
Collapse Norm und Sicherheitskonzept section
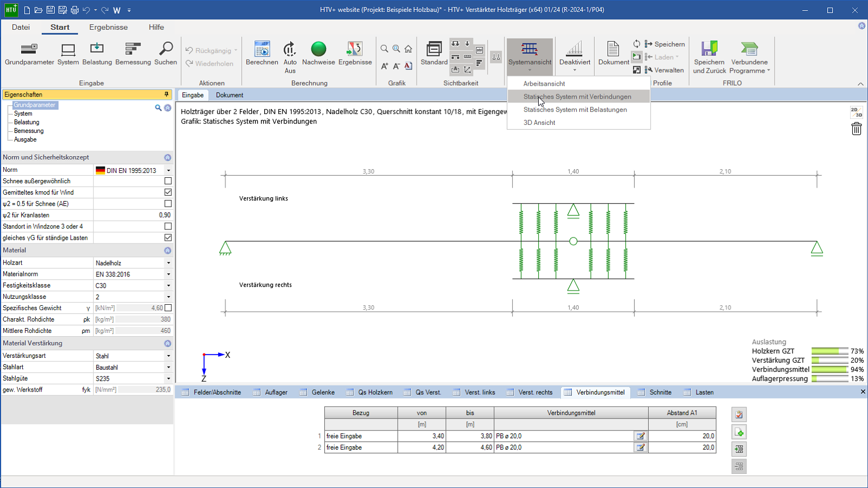coord(168,157)
